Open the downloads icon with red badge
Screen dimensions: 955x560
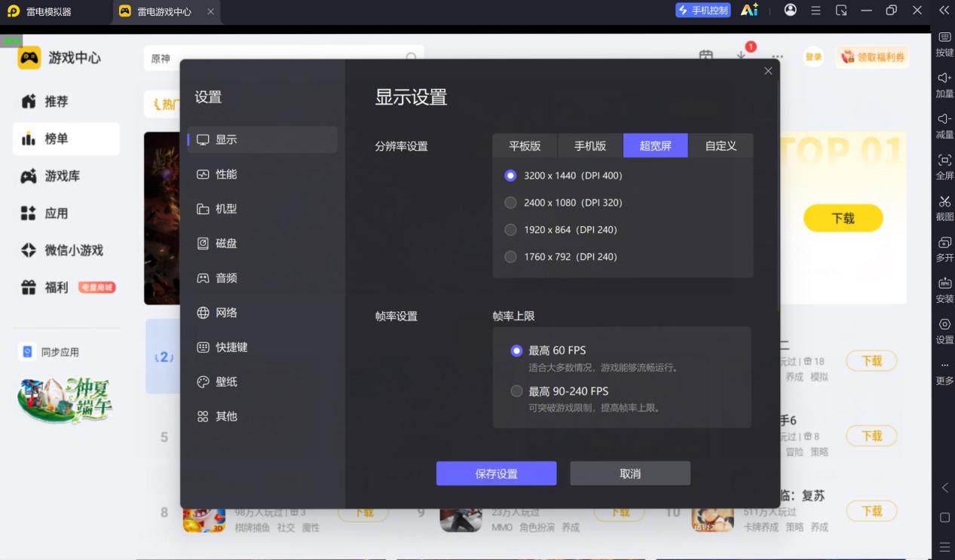(x=742, y=57)
